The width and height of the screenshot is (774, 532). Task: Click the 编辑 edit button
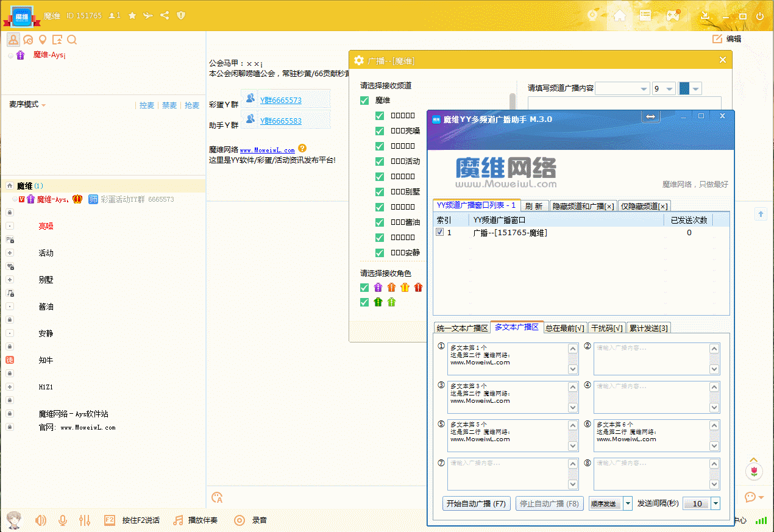[x=726, y=39]
